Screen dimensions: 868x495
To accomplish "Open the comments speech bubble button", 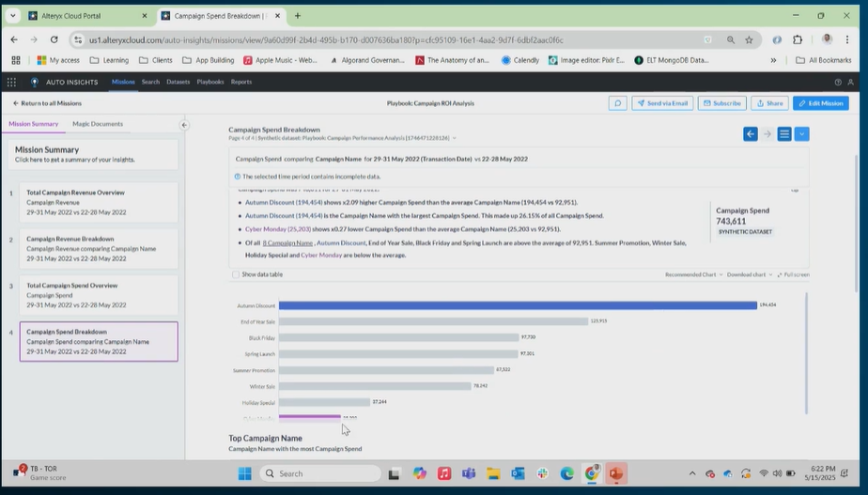I will coord(618,103).
